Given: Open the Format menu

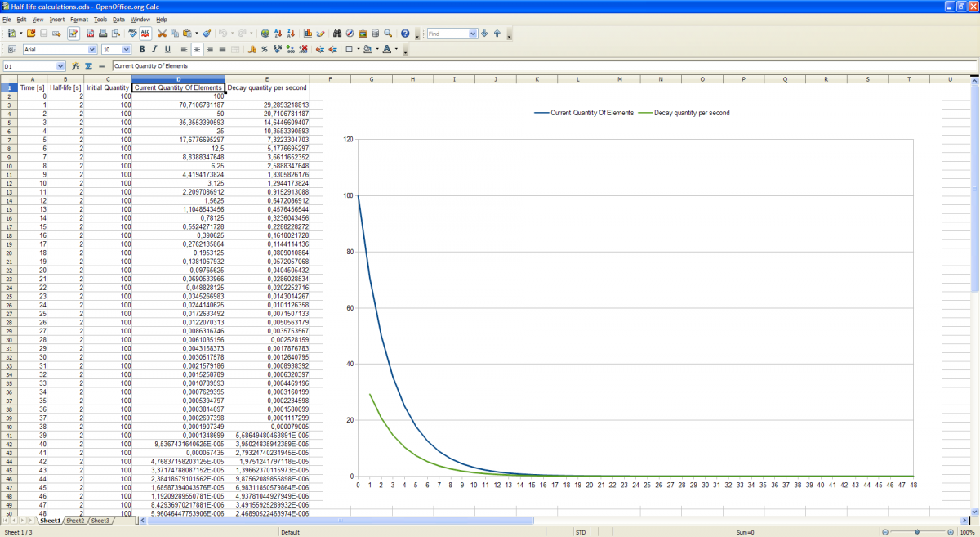Looking at the screenshot, I should (79, 19).
